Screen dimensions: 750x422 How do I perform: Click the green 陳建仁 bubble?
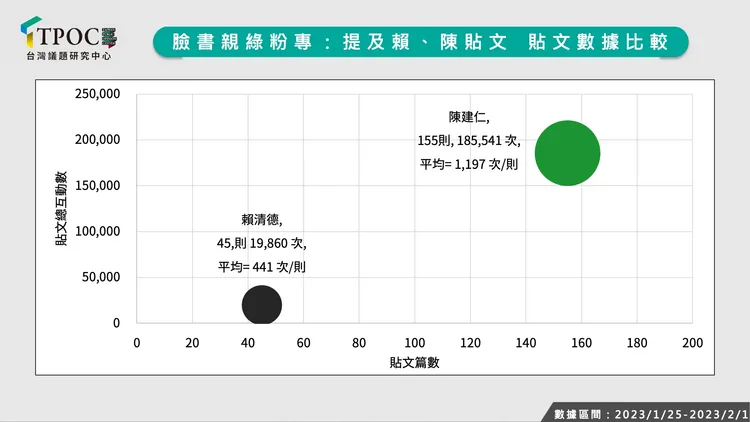tap(567, 153)
